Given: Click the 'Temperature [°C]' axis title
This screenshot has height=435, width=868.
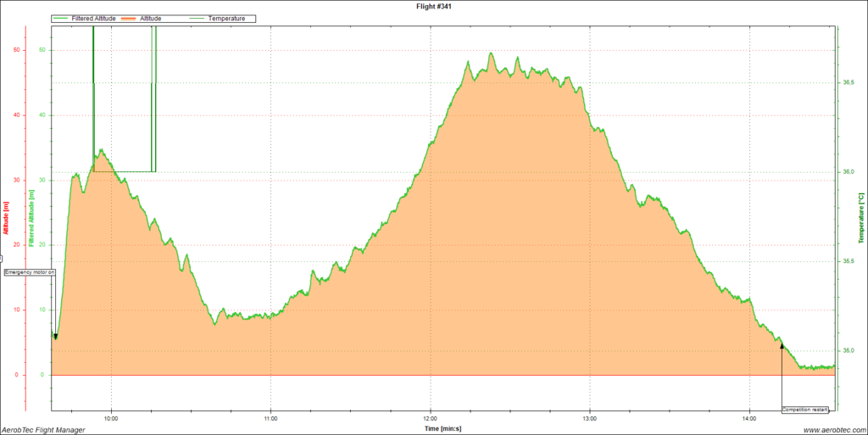Looking at the screenshot, I should click(862, 219).
